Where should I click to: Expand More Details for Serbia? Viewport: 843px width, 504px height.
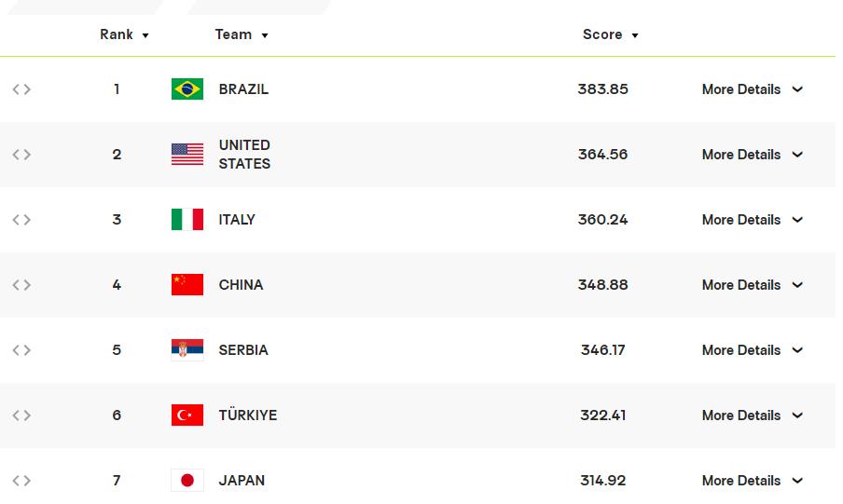coord(752,350)
